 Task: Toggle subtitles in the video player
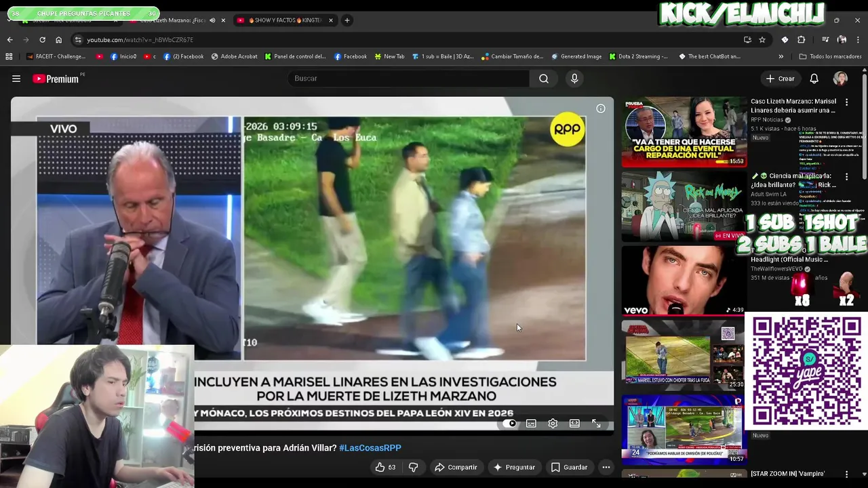531,424
